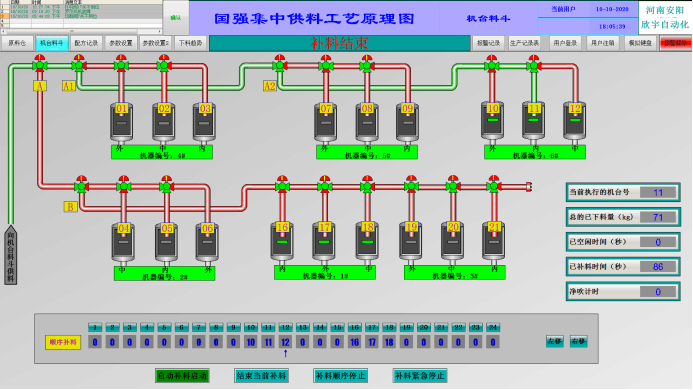Click the red alarm-clear toolbar button

click(675, 43)
